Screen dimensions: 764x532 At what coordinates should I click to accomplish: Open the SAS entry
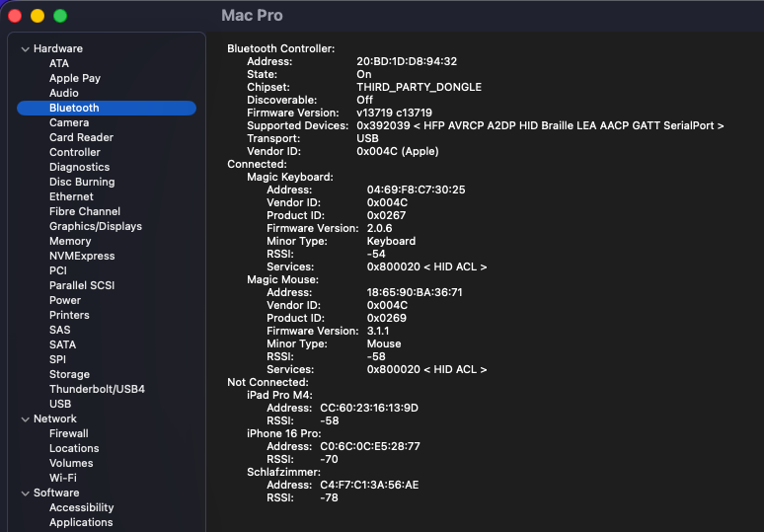tap(59, 330)
